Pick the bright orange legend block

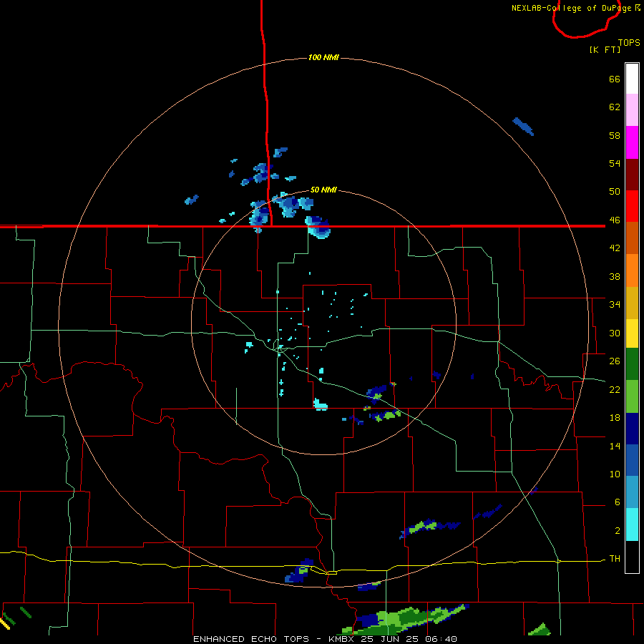pos(632,270)
